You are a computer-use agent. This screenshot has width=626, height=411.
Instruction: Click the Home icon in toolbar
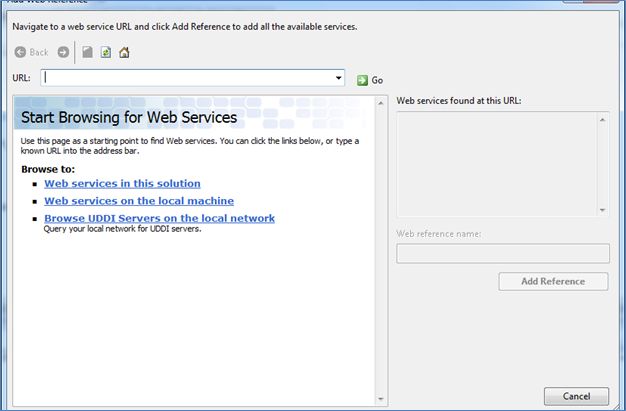pos(124,52)
